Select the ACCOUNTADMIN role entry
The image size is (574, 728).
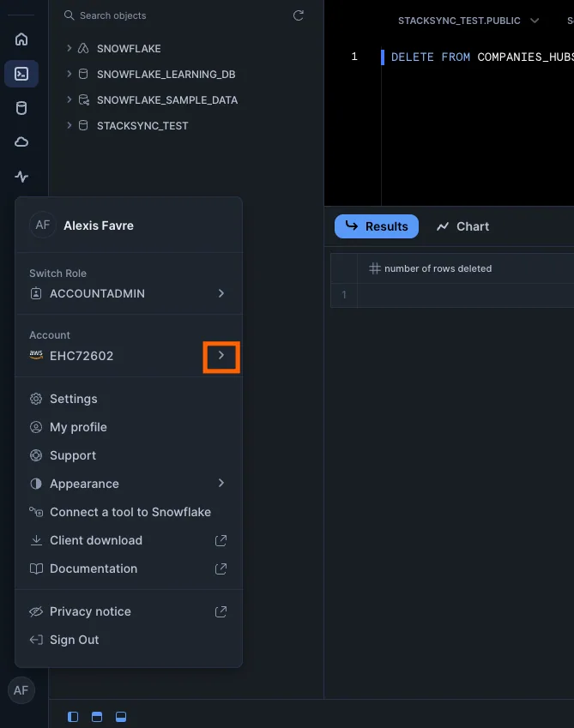coord(129,293)
